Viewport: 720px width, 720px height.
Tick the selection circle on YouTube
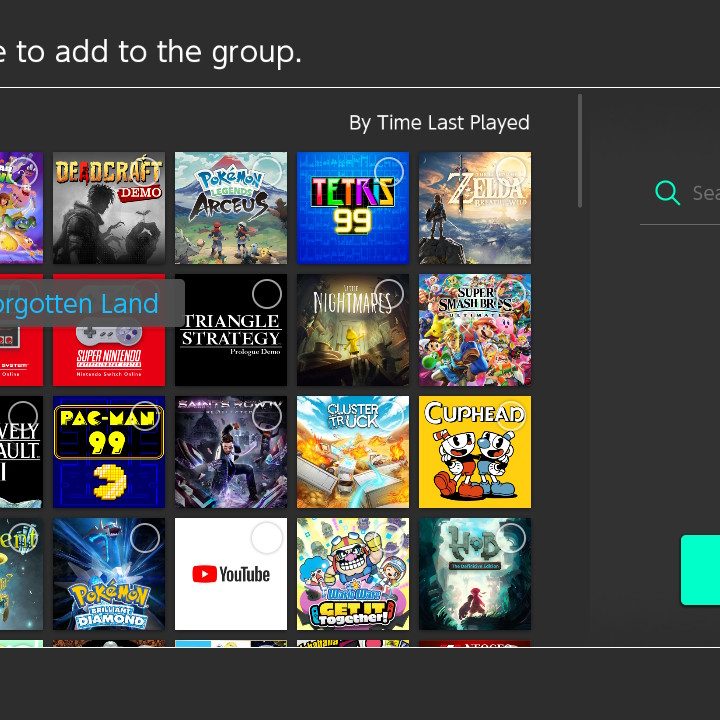click(267, 538)
